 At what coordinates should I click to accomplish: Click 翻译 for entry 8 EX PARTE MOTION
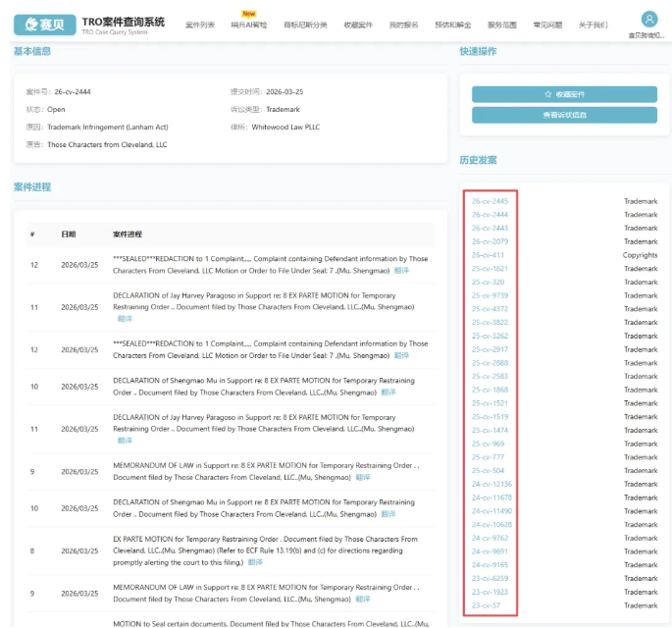pos(255,562)
